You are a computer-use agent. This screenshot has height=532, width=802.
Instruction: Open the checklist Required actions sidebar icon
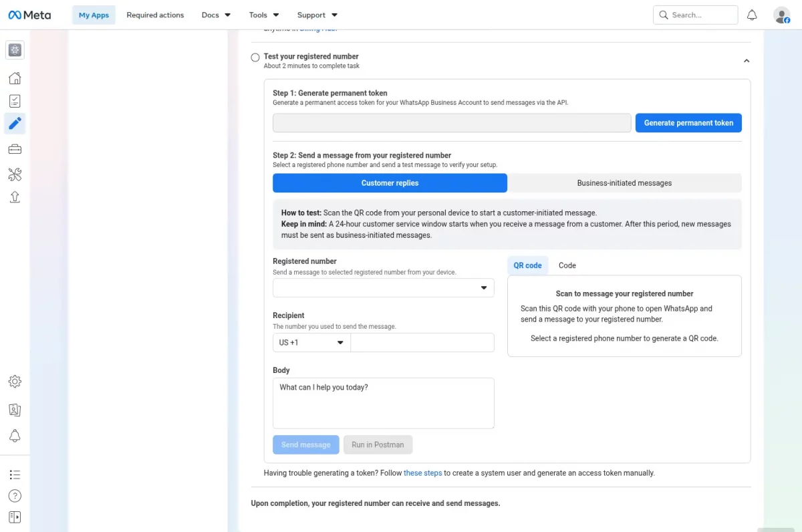[15, 101]
